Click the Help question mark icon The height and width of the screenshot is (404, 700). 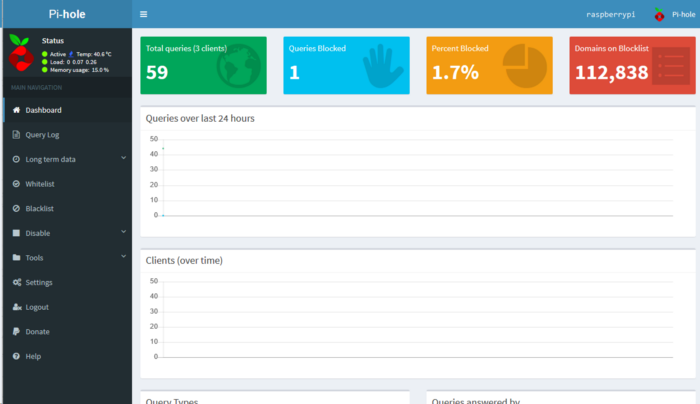tap(17, 356)
